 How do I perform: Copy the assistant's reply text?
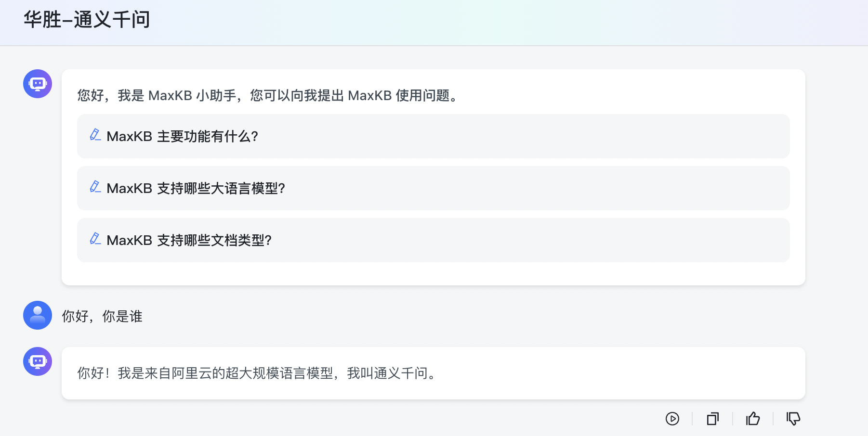(x=713, y=419)
